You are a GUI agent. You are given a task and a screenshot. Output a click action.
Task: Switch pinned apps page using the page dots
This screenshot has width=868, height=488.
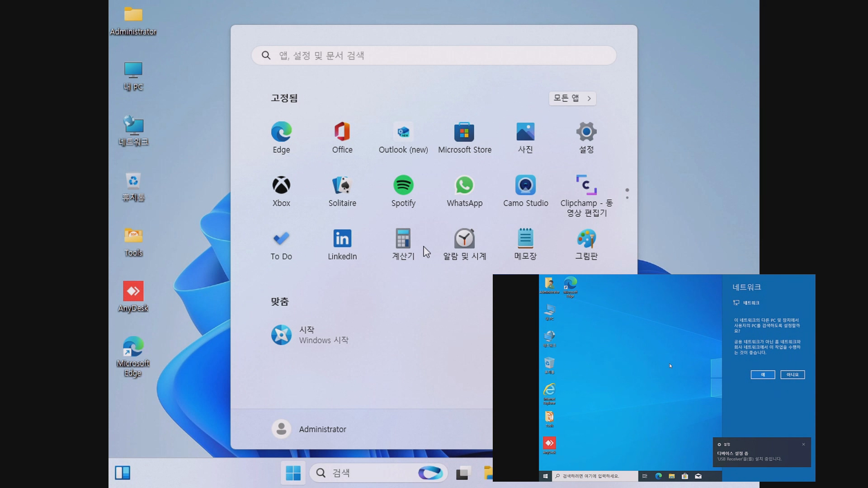click(627, 194)
